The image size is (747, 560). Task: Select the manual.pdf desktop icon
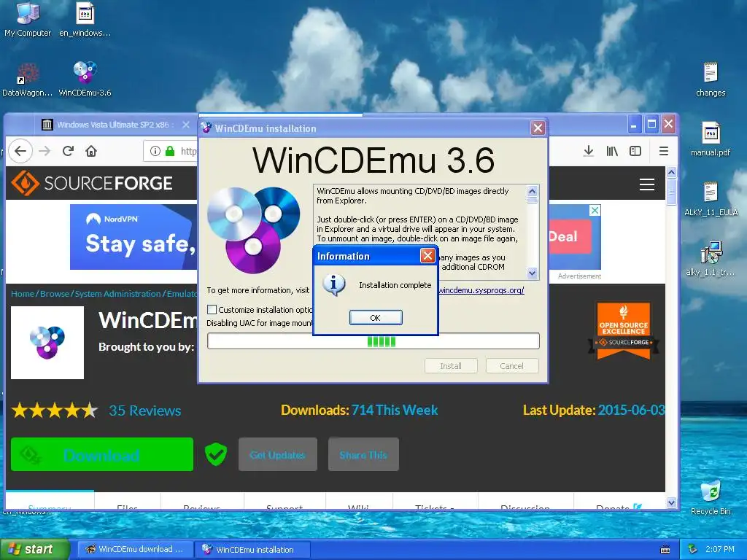coord(711,139)
